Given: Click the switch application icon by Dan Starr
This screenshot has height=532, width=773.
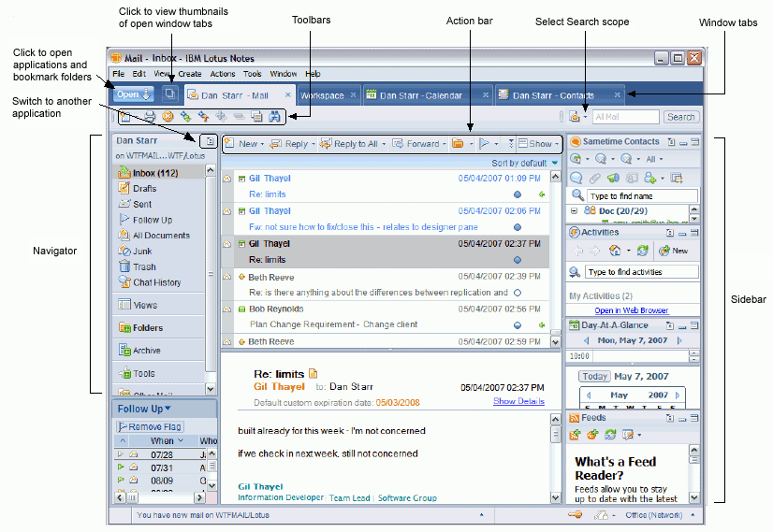Looking at the screenshot, I should coord(210,141).
